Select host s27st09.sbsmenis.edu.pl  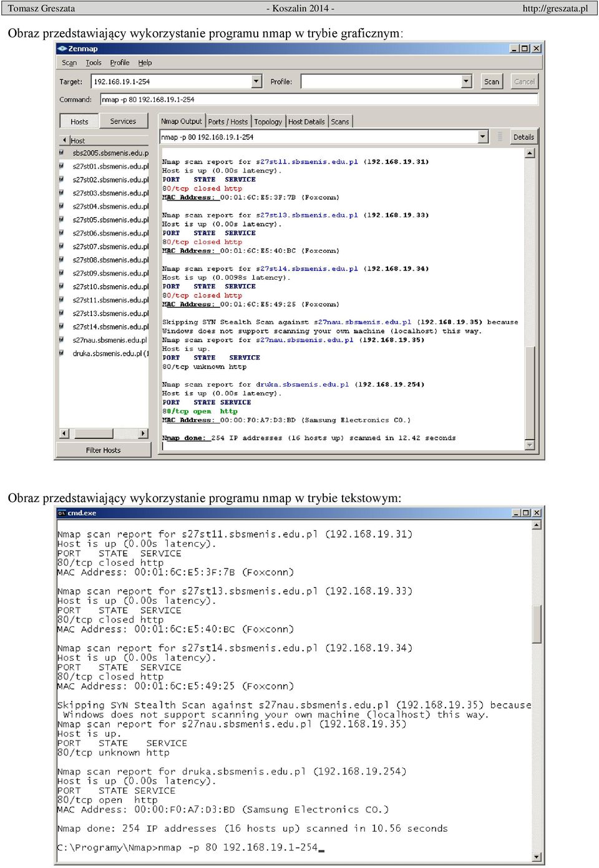(110, 274)
